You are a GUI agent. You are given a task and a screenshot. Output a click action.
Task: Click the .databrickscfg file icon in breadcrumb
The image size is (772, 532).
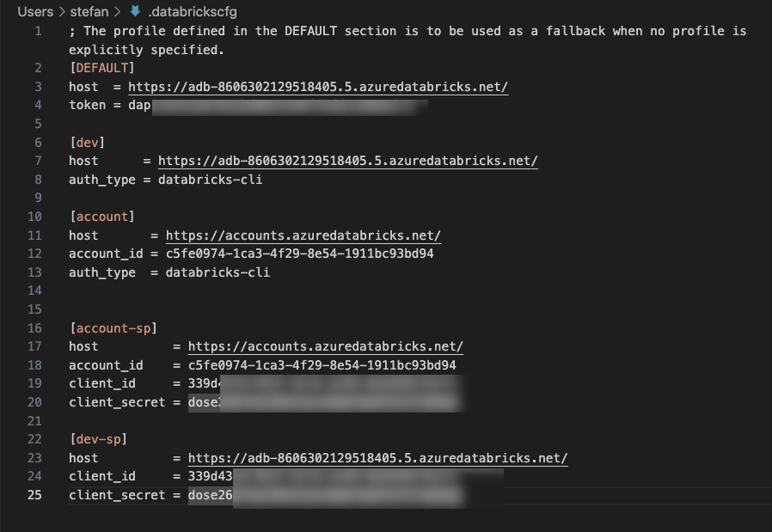coord(135,11)
